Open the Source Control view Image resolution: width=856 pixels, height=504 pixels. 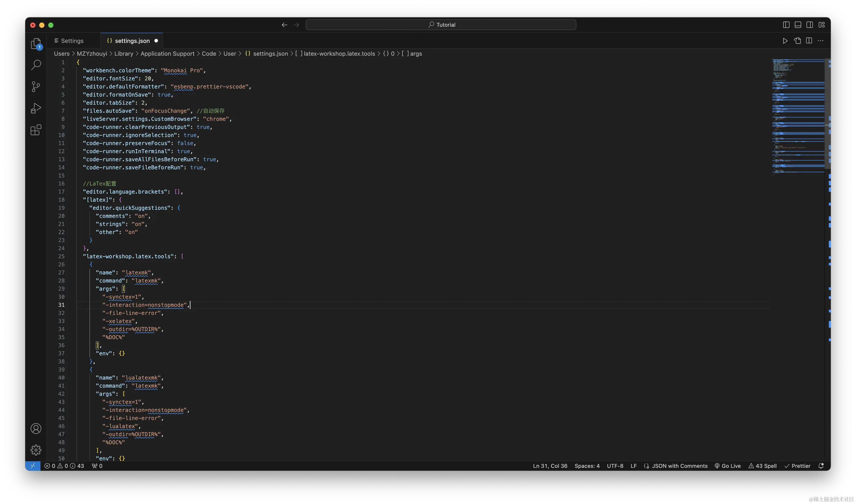point(36,87)
